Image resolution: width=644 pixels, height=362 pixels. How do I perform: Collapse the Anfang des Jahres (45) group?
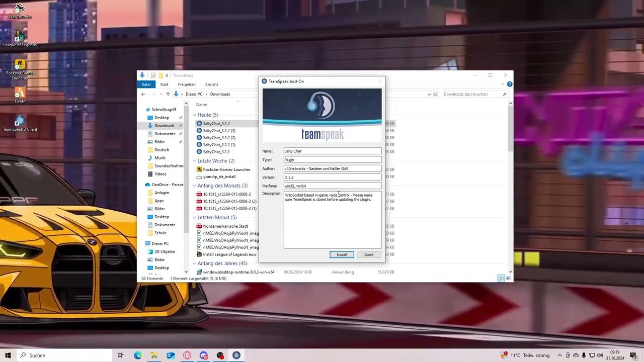pyautogui.click(x=194, y=263)
